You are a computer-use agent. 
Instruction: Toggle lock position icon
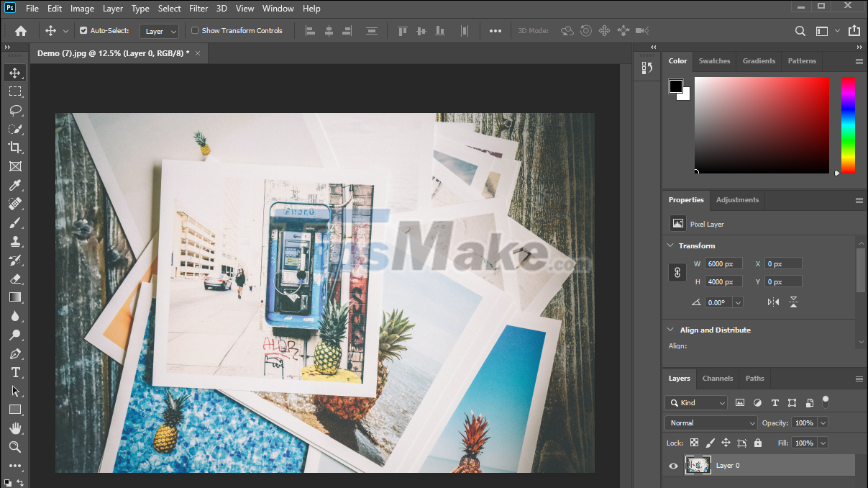pyautogui.click(x=726, y=443)
